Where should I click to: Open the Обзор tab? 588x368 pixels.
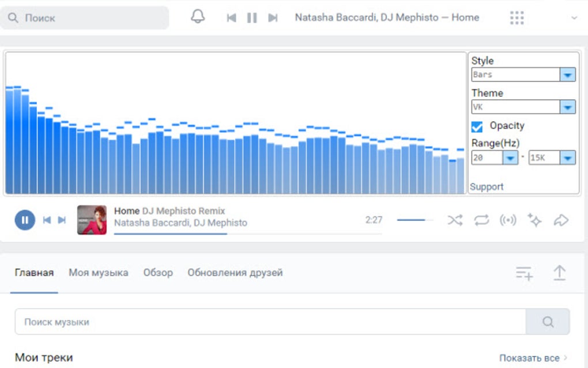(158, 272)
